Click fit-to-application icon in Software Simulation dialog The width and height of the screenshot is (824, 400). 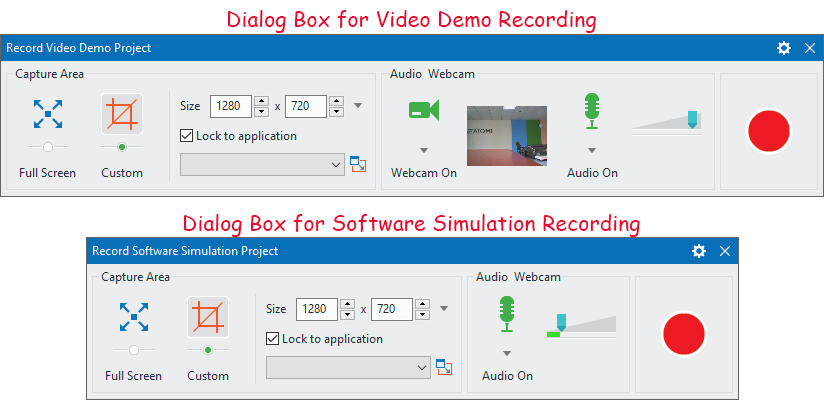444,367
